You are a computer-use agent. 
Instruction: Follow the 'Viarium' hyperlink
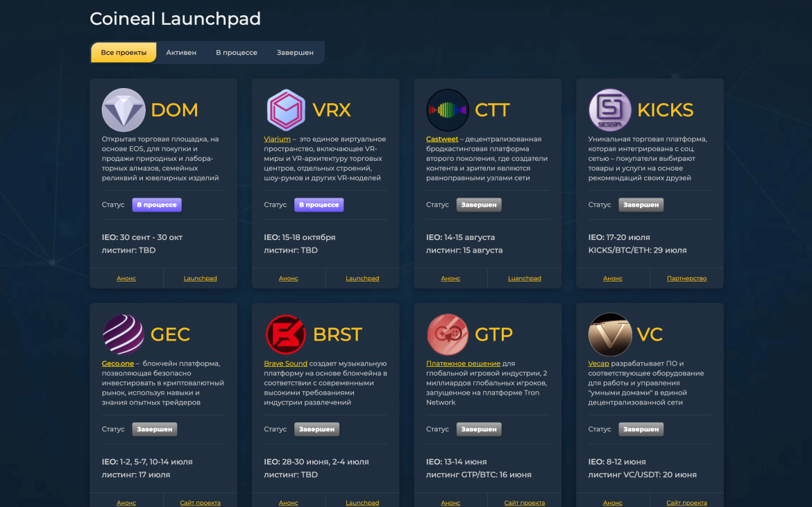pos(277,139)
